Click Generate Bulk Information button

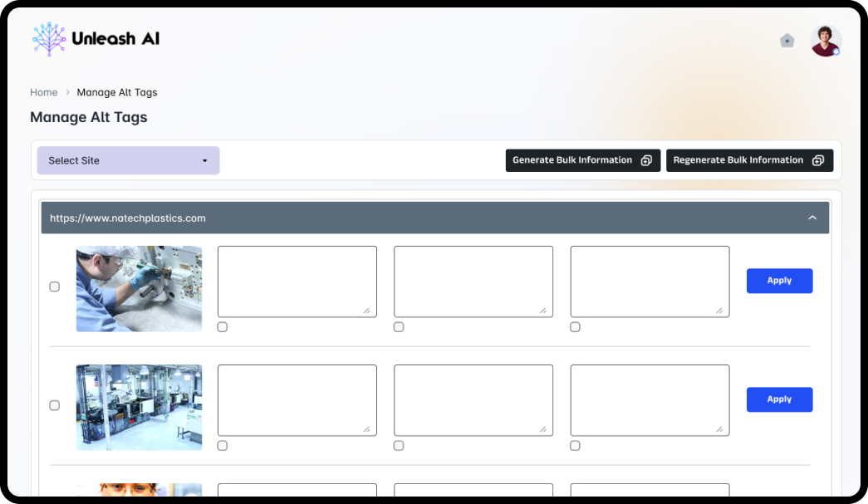[x=583, y=160]
